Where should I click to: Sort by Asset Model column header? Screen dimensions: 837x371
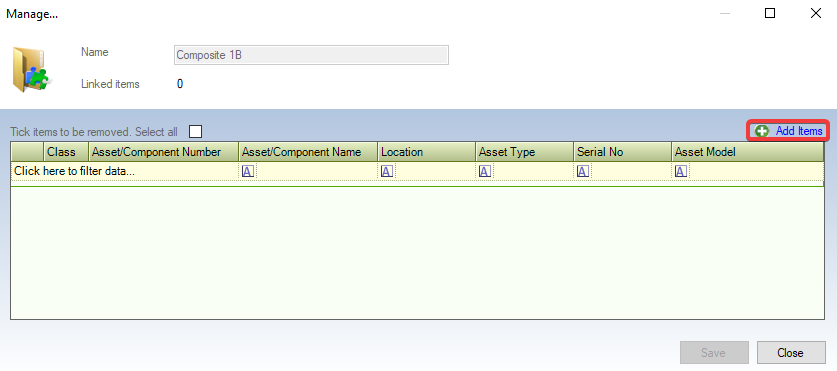click(x=748, y=152)
